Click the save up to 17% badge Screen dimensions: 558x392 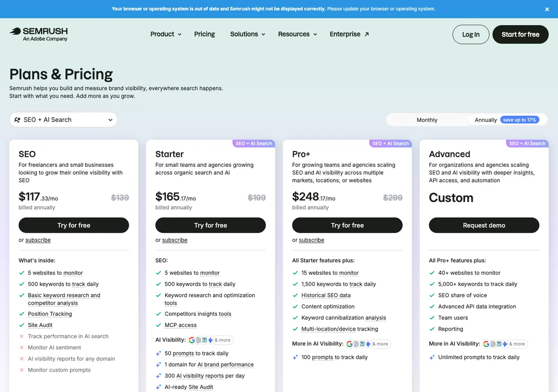click(x=519, y=120)
